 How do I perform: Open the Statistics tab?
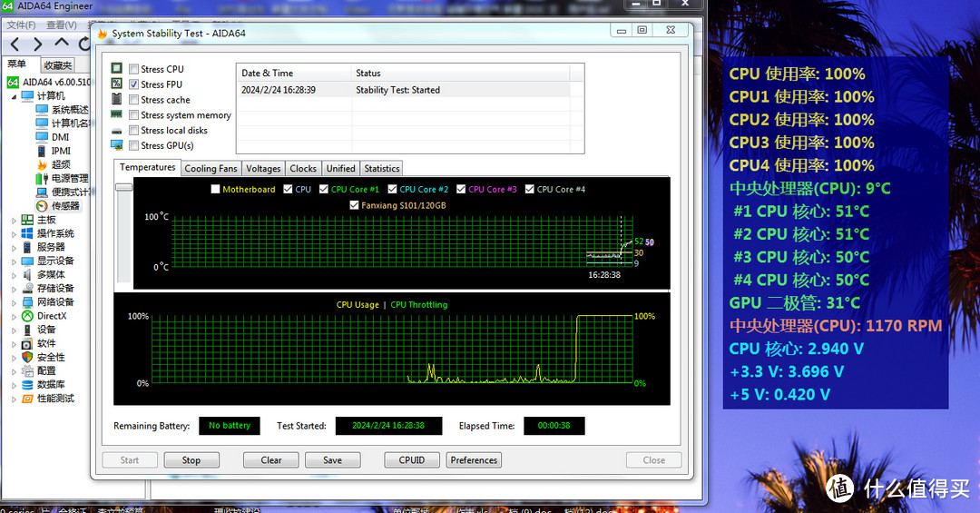[x=381, y=168]
